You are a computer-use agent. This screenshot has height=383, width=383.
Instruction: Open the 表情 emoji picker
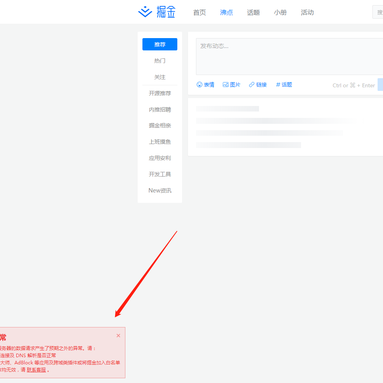[205, 85]
